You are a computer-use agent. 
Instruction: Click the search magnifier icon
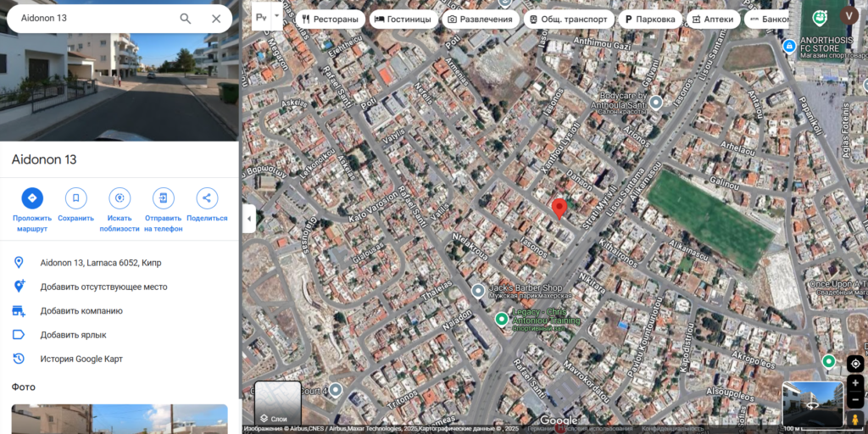(x=186, y=19)
